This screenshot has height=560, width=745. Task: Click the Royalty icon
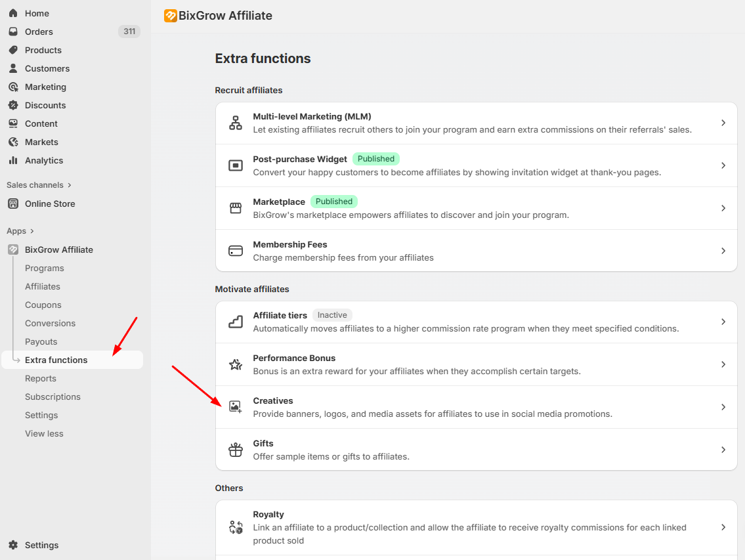[235, 527]
